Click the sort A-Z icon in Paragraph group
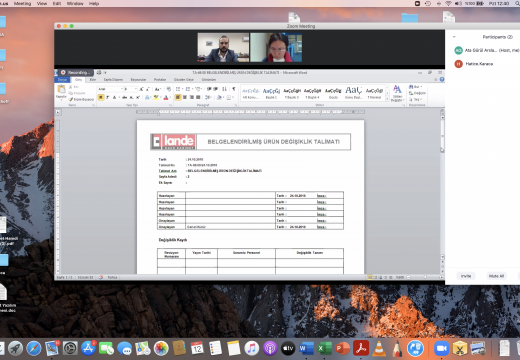This screenshot has height=360, width=520. (224, 89)
